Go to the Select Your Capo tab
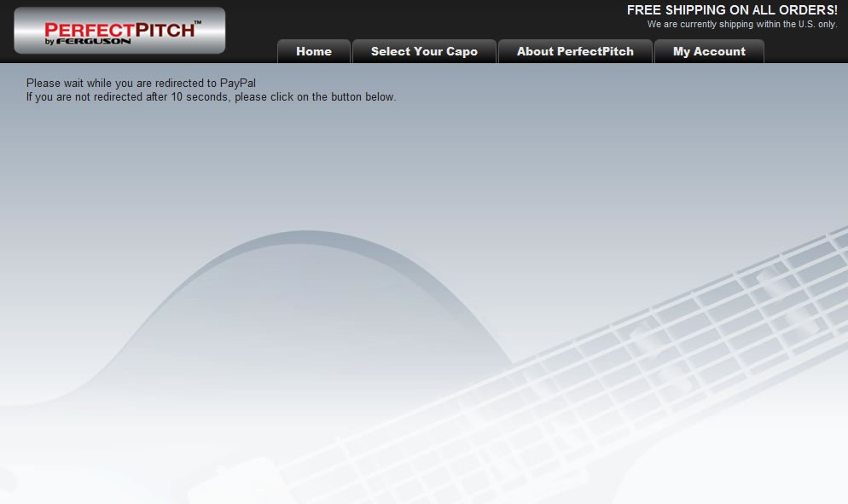 tap(424, 51)
